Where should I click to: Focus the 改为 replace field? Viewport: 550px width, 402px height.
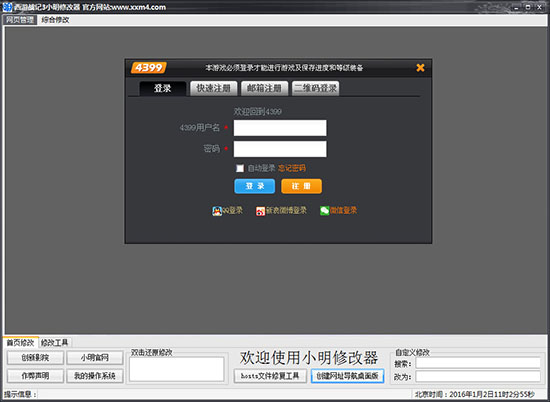478,377
